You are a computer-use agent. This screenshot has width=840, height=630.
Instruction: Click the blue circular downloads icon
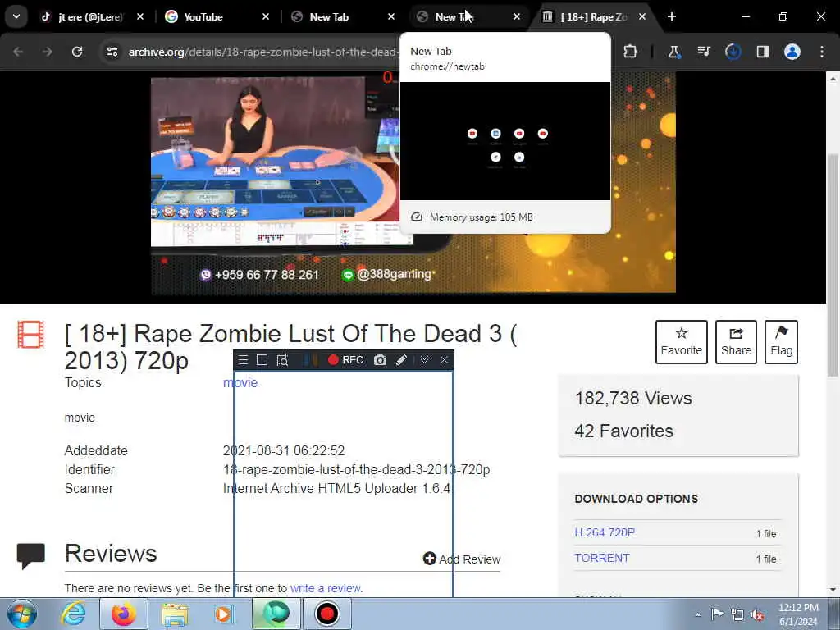(733, 52)
